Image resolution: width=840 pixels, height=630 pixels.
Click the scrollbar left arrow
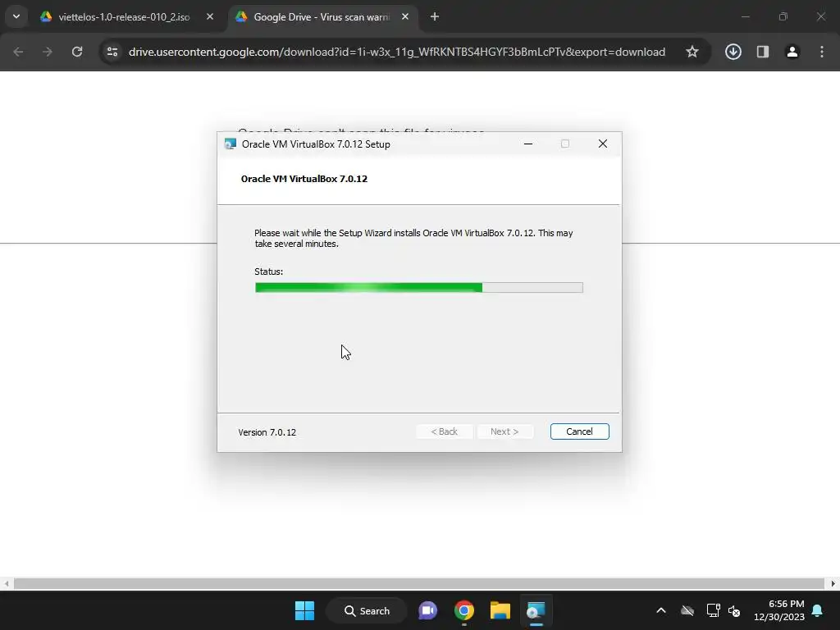click(x=7, y=583)
